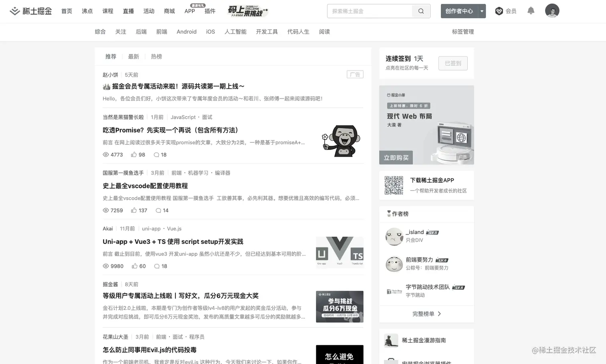This screenshot has width=606, height=364.
Task: Focus the 探索稀土掘金 search field
Action: (x=370, y=11)
